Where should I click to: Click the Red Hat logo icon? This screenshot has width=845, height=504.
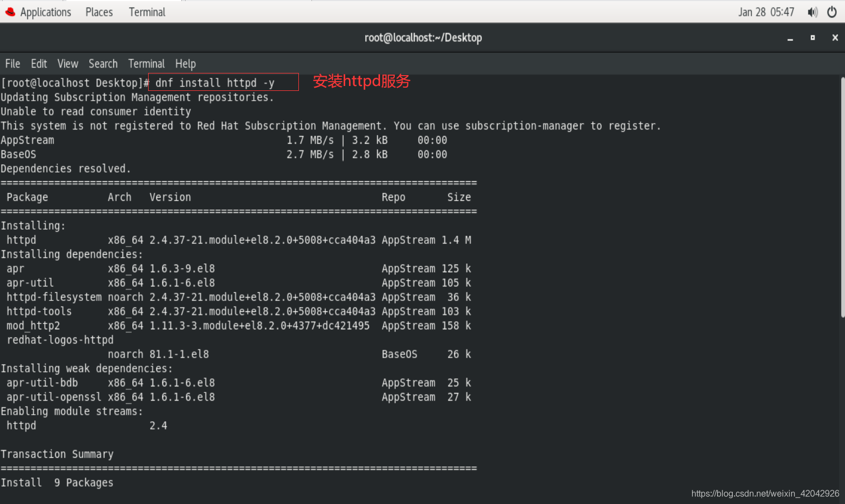[10, 12]
